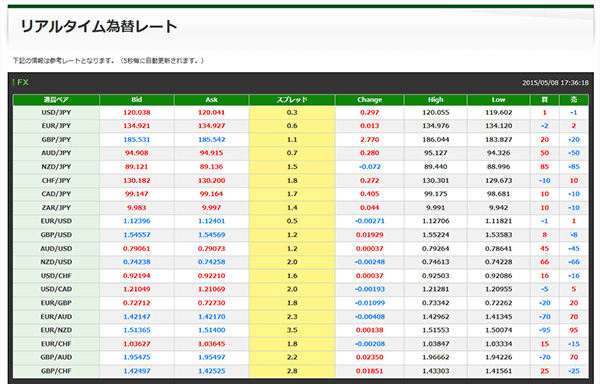This screenshot has width=600, height=384.
Task: Click the NZD/USD ask value 0.74258
Action: pos(212,262)
